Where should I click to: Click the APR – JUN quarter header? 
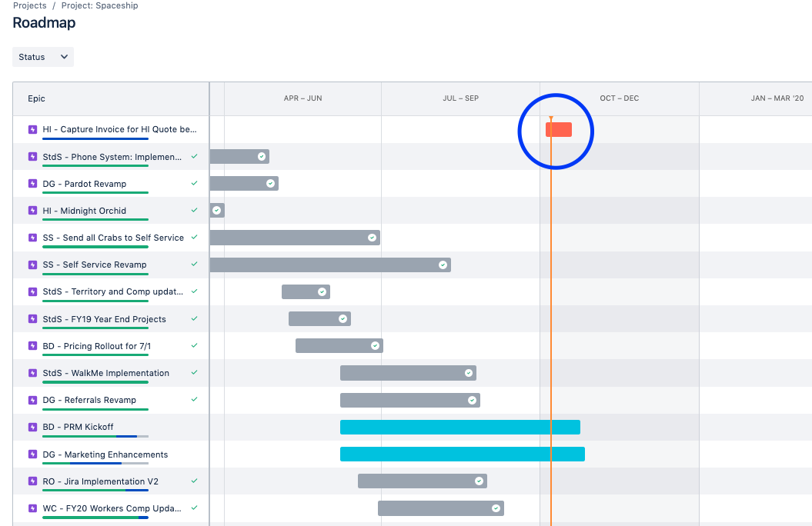(303, 98)
